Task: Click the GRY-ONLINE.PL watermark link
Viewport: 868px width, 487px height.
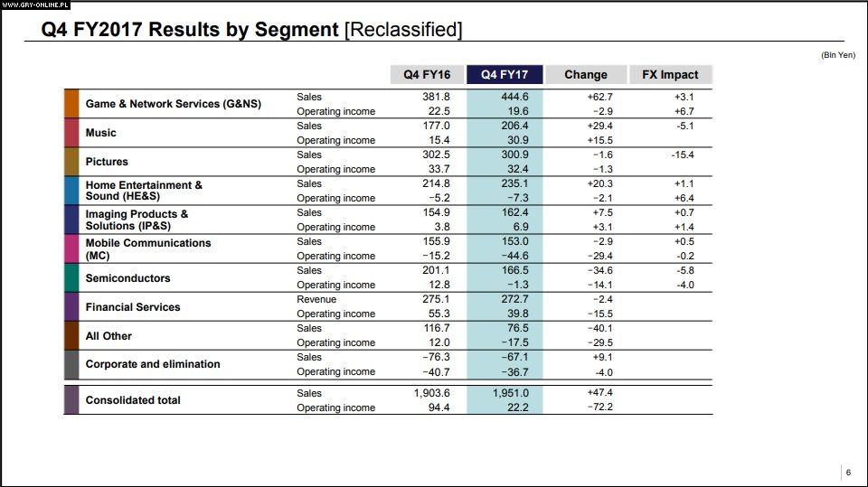Action: [34, 5]
